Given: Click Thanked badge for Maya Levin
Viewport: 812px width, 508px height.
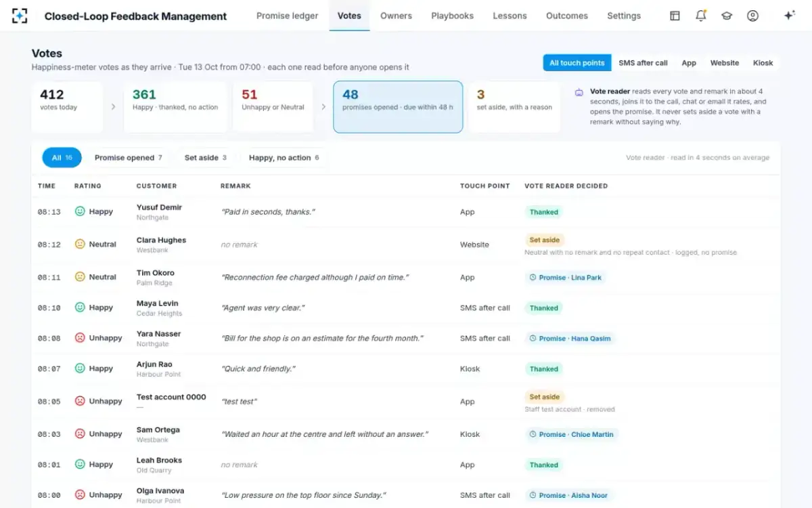Looking at the screenshot, I should [x=544, y=308].
